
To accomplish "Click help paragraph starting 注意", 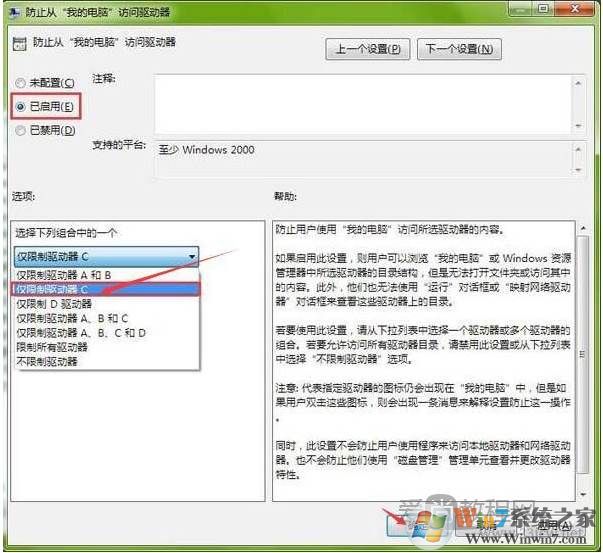I will [423, 402].
